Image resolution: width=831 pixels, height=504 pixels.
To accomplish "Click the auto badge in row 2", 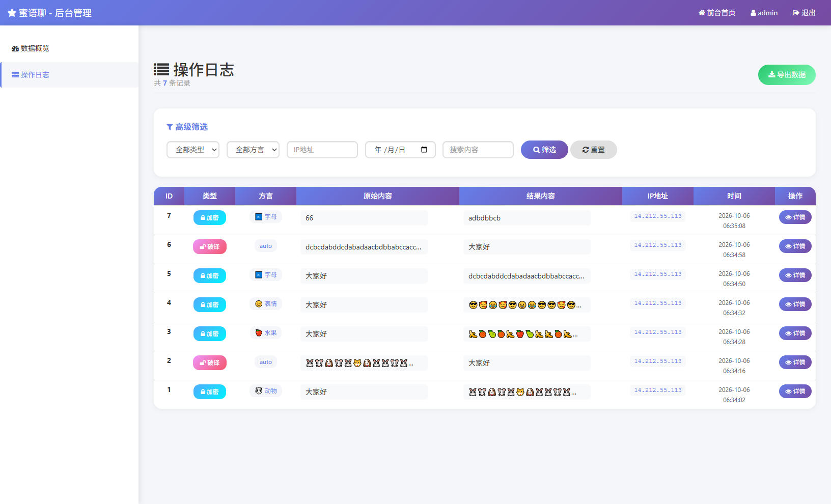I will [x=266, y=362].
